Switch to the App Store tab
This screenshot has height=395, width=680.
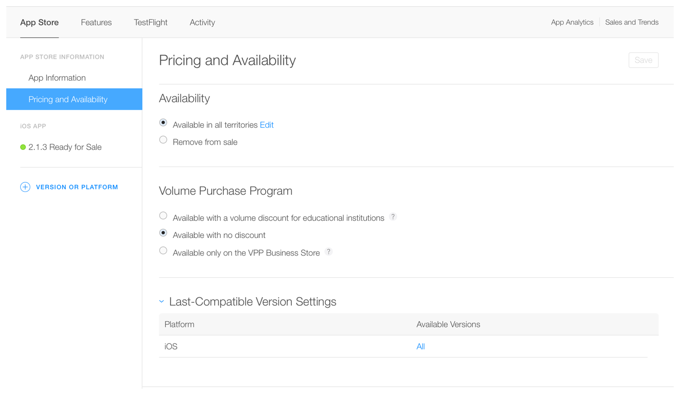[x=39, y=22]
